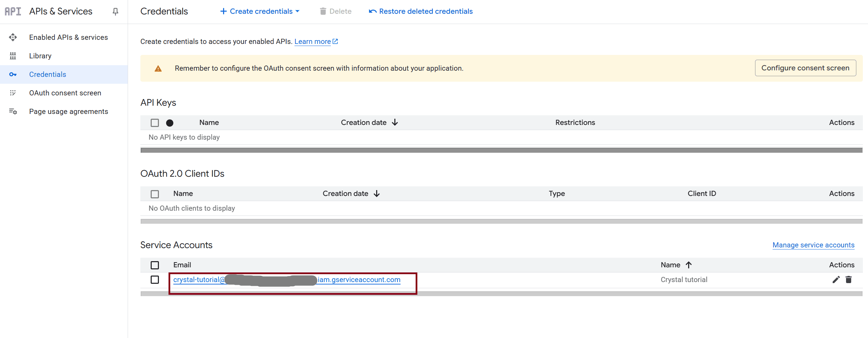Click the Client ID column header
Image resolution: width=868 pixels, height=338 pixels.
[x=702, y=194]
